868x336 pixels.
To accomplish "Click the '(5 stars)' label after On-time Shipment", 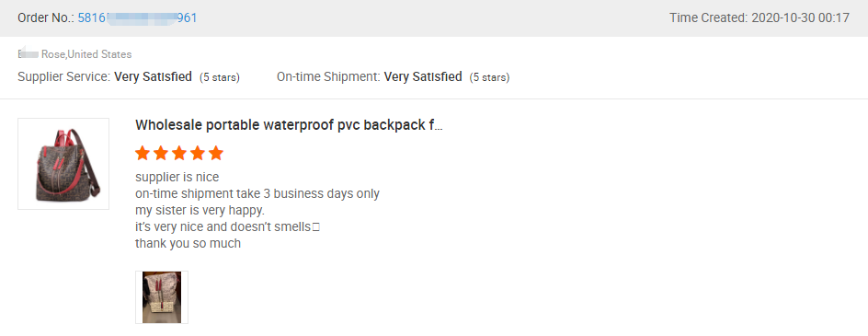I will pyautogui.click(x=489, y=77).
